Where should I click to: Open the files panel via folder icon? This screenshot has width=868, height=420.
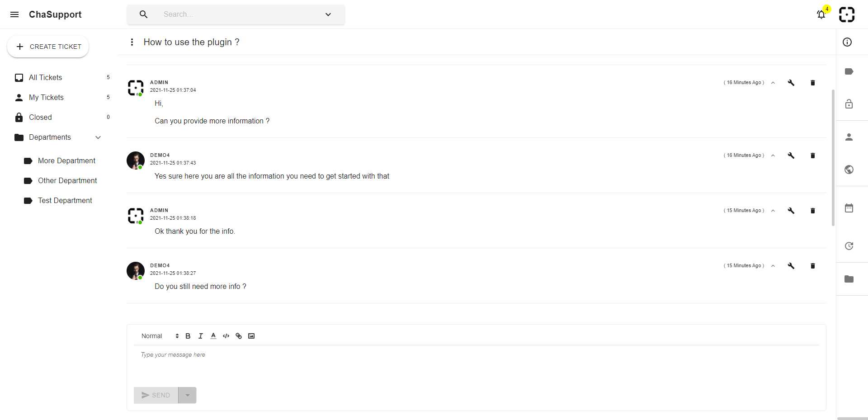coord(849,279)
